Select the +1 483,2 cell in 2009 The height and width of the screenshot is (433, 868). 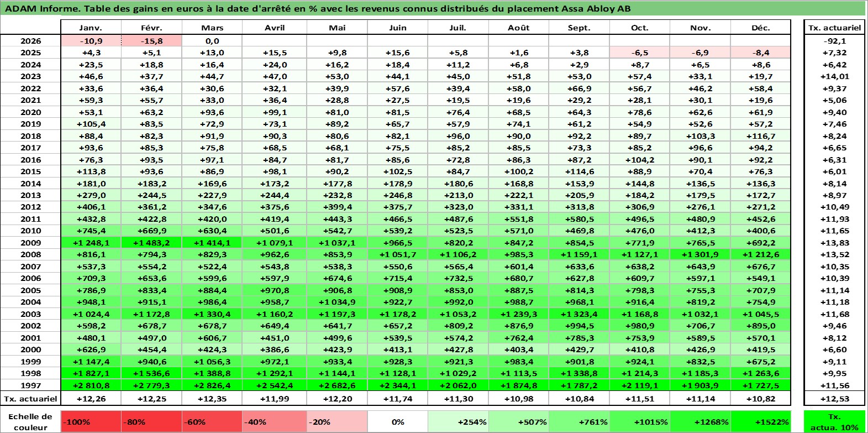(151, 243)
